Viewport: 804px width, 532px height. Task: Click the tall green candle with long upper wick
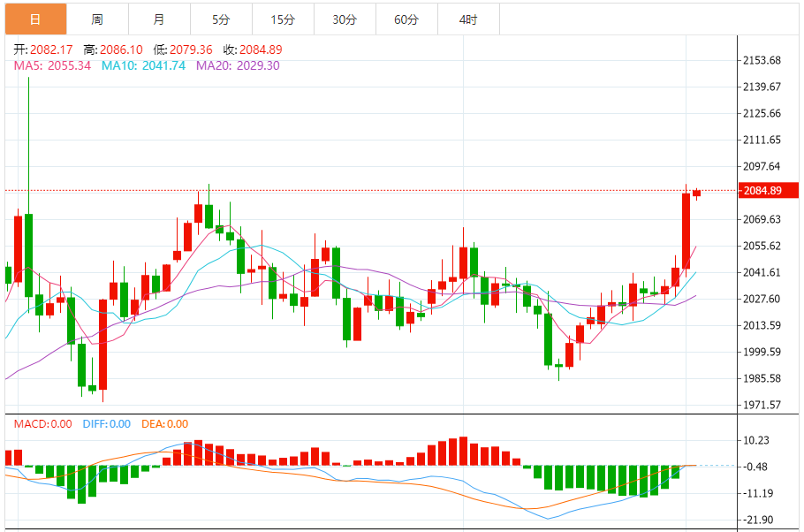tap(28, 255)
